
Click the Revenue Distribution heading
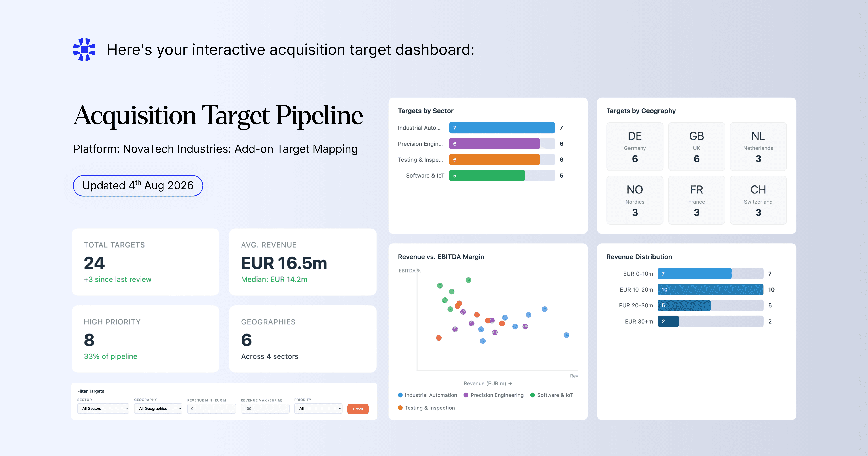[x=639, y=257]
